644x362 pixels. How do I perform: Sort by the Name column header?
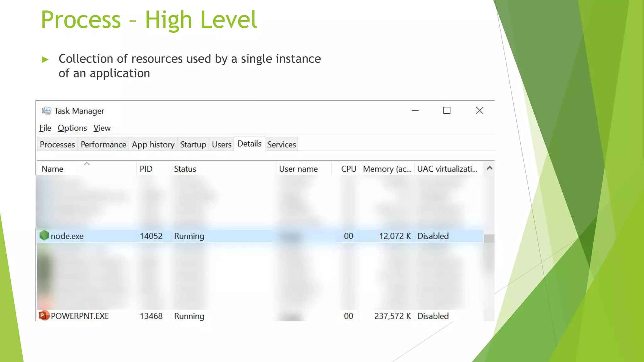click(86, 169)
